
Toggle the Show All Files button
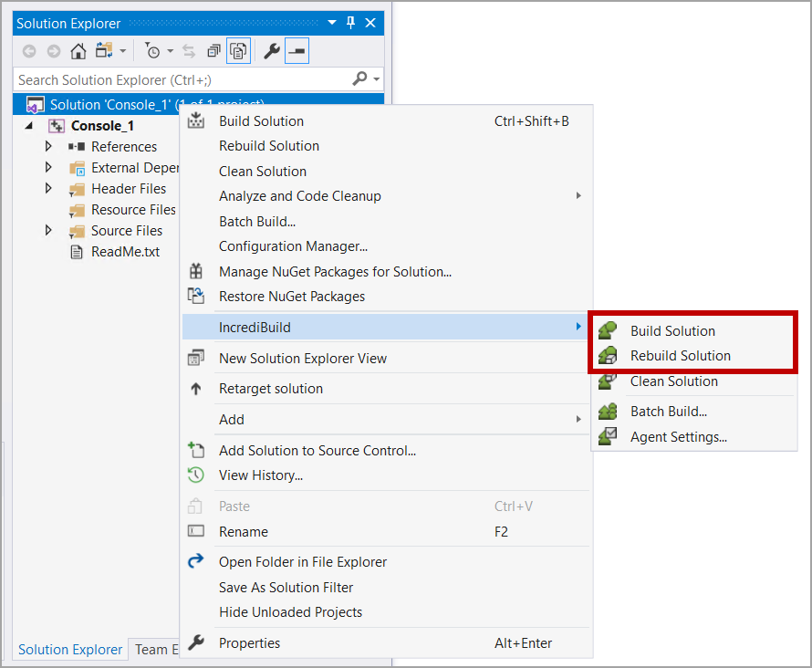tap(239, 51)
